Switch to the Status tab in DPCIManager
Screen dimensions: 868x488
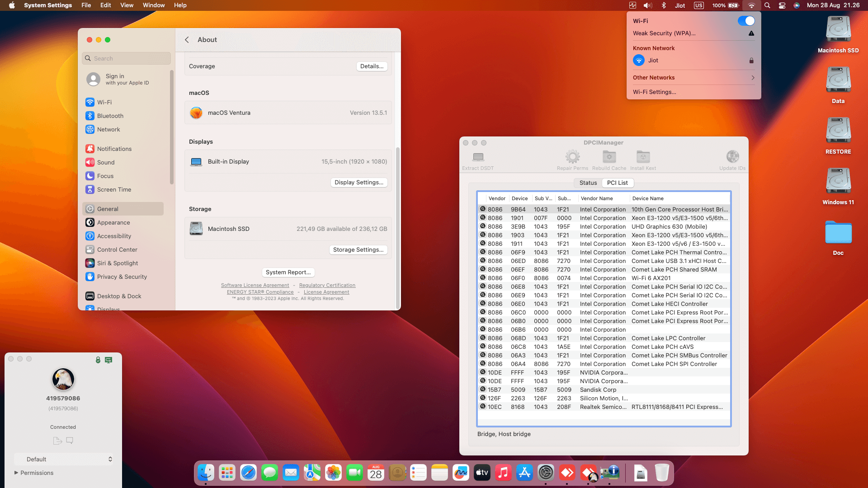[x=587, y=183]
